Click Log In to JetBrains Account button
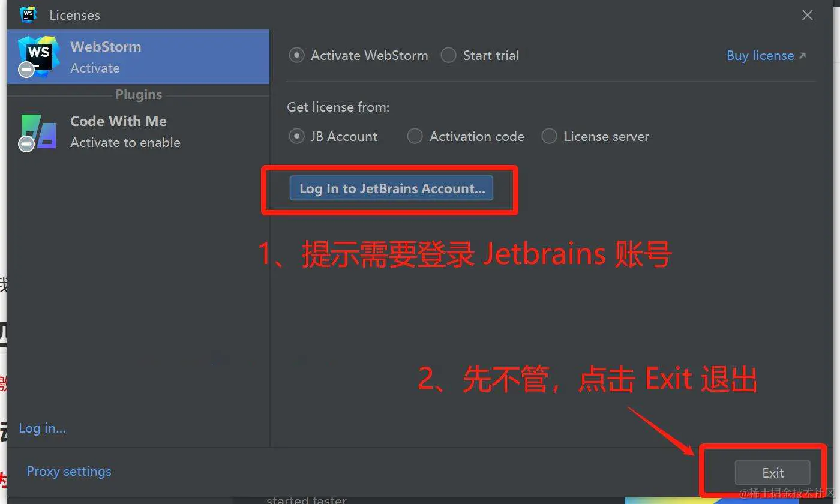Image resolution: width=840 pixels, height=504 pixels. coord(391,188)
